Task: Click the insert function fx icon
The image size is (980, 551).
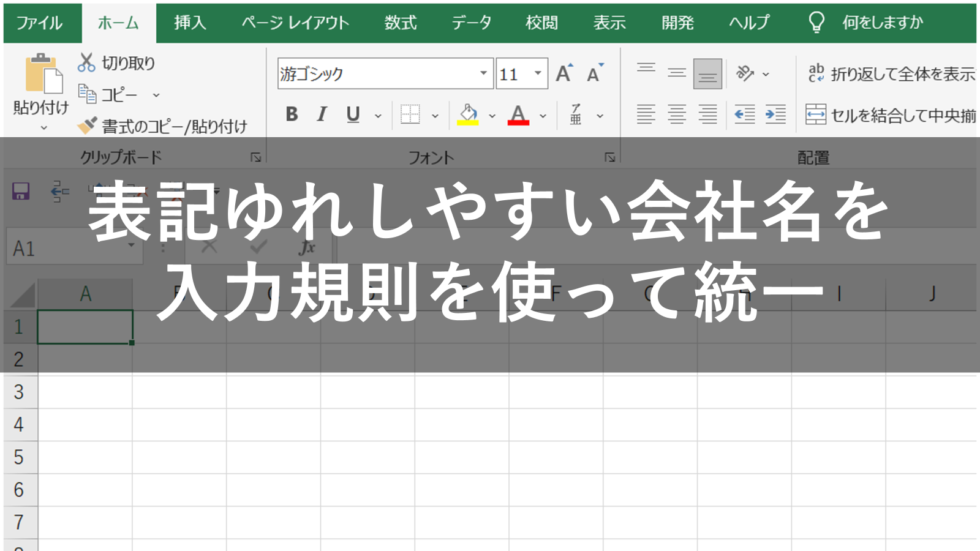Action: coord(306,248)
